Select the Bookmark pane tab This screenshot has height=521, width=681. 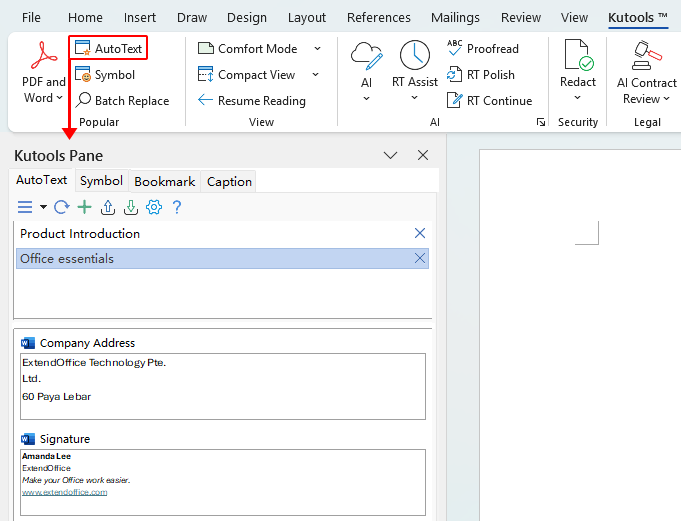click(x=165, y=181)
